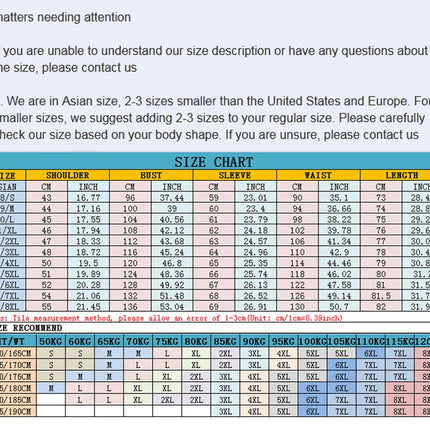The image size is (430, 430).
Task: Click the red tile measurement note text
Action: [171, 318]
